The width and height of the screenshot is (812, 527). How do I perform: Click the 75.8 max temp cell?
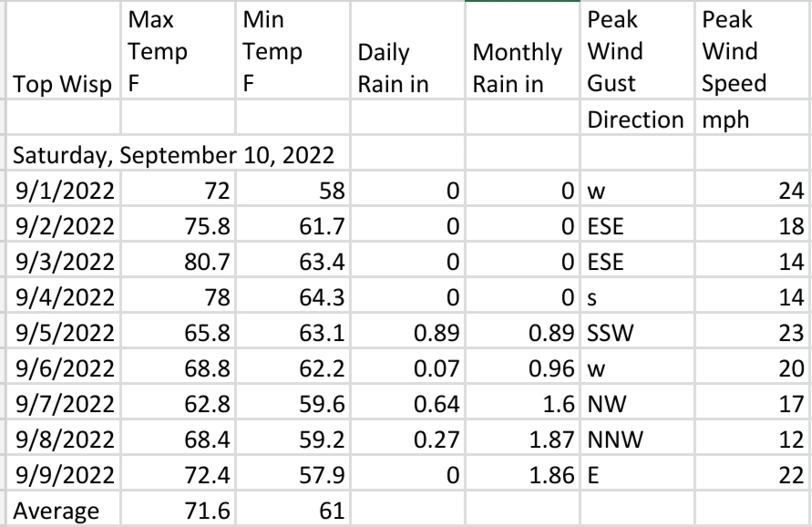(178, 225)
